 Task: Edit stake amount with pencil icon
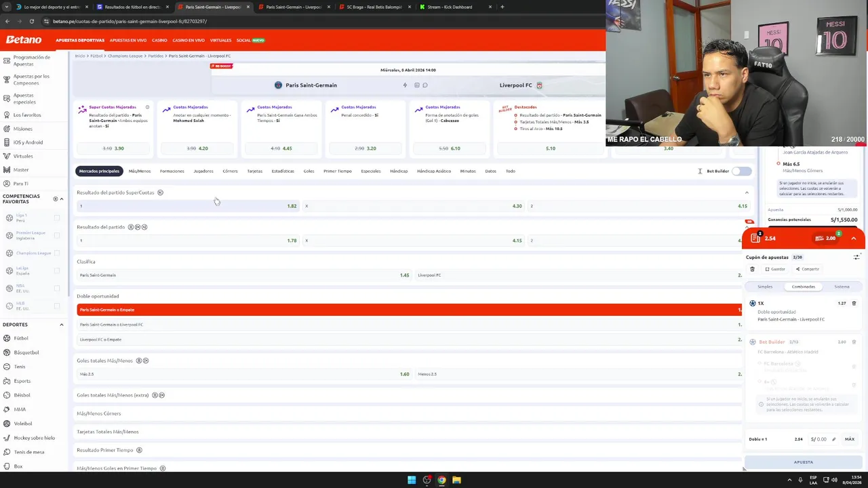click(833, 439)
